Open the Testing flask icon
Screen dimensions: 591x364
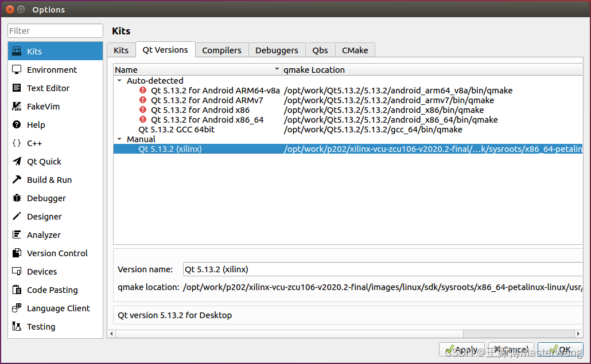(x=17, y=326)
